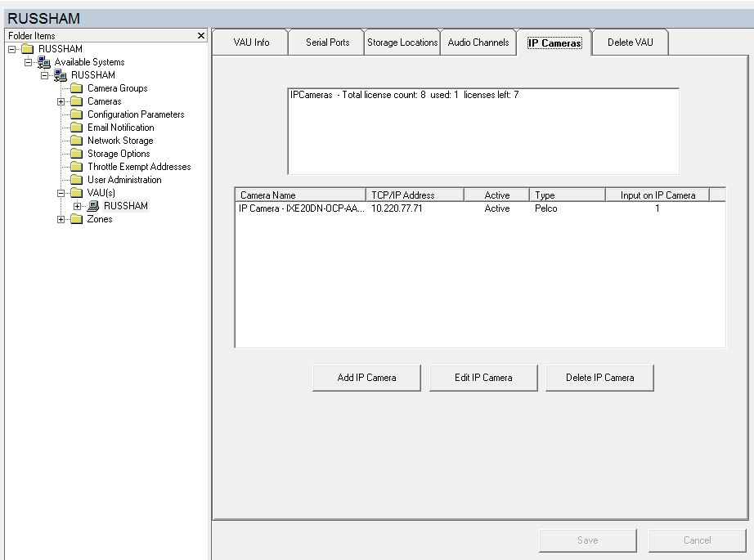Switch to the Serial Ports tab

click(x=325, y=42)
